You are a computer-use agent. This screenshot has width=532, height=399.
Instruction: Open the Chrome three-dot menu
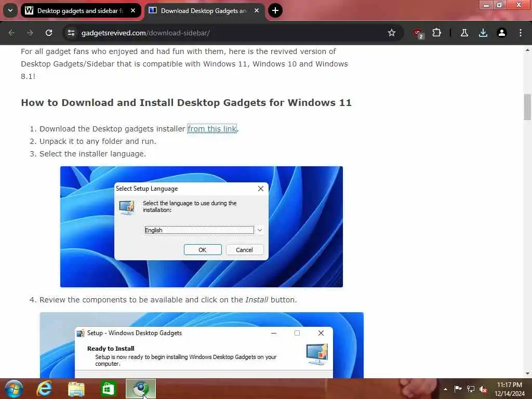(521, 33)
